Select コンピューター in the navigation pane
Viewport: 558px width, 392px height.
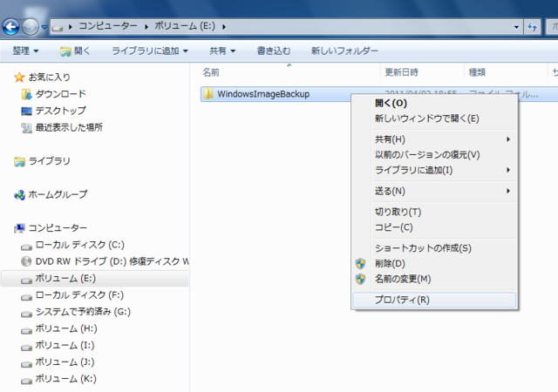click(x=58, y=227)
